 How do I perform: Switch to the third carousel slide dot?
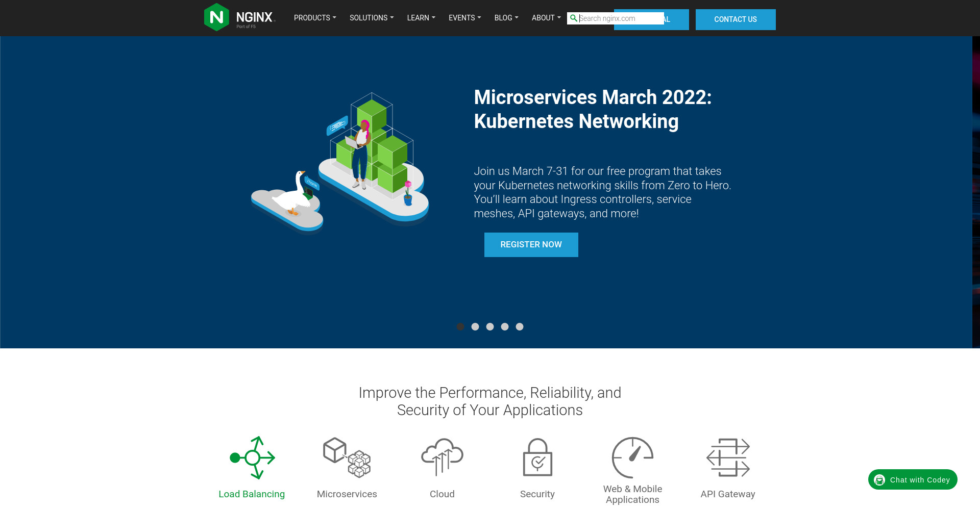(x=490, y=327)
